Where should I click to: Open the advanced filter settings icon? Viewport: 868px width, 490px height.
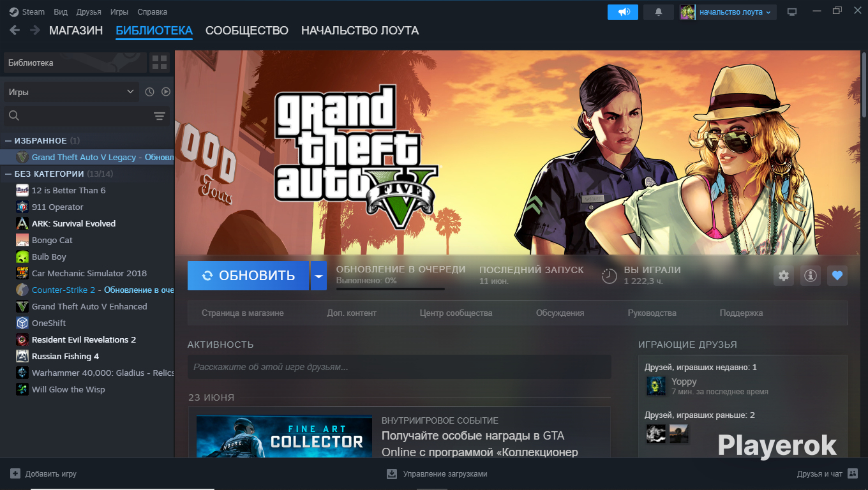(x=160, y=115)
